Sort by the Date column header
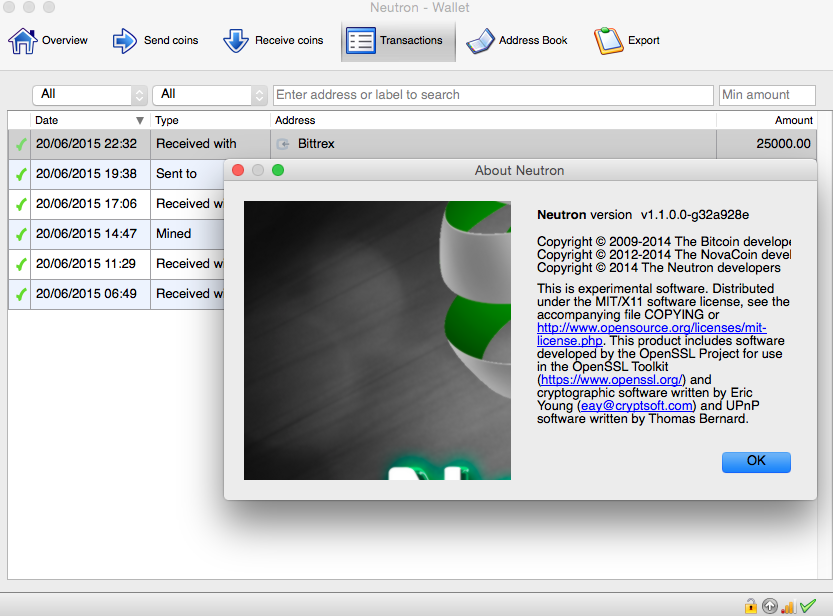833x616 pixels. [90, 121]
